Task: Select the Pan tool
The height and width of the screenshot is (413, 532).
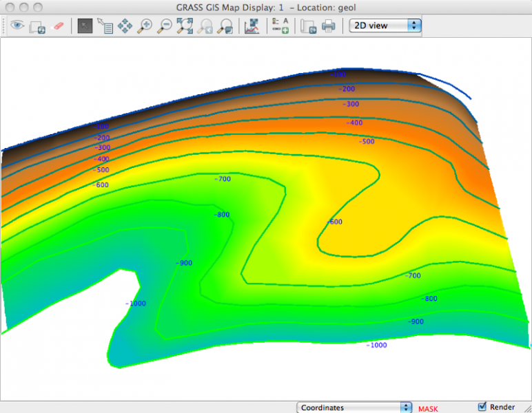Action: click(125, 26)
